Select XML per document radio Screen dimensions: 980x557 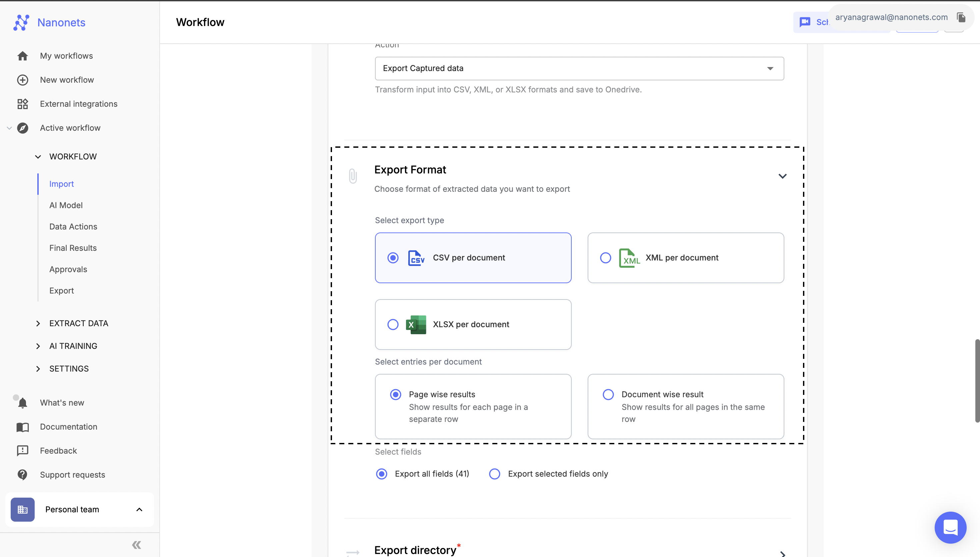[x=605, y=258]
